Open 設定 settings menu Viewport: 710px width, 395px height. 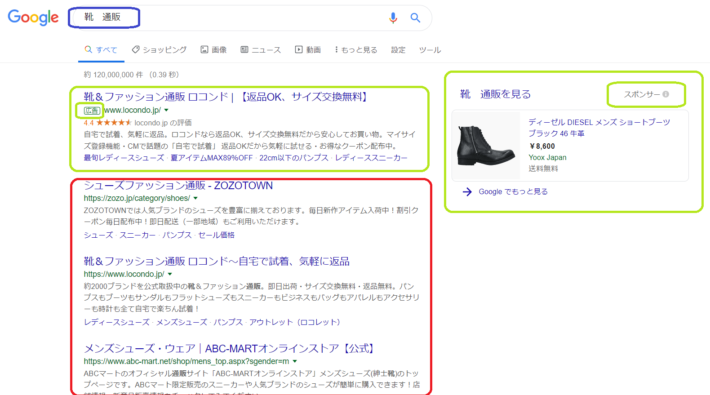point(398,50)
